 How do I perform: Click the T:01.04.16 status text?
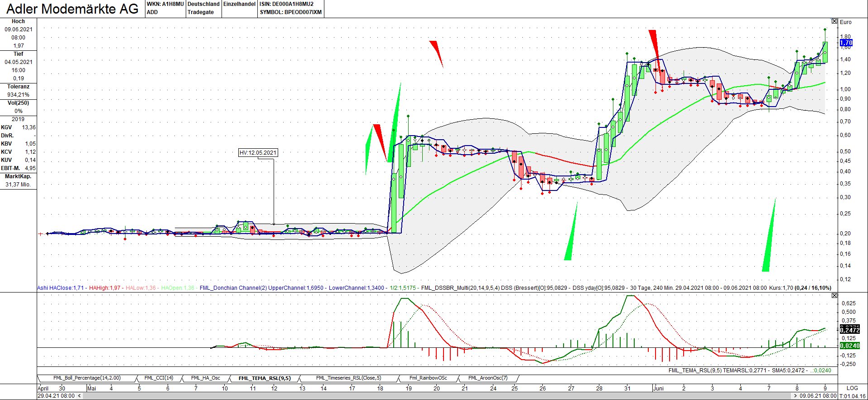coord(853,396)
